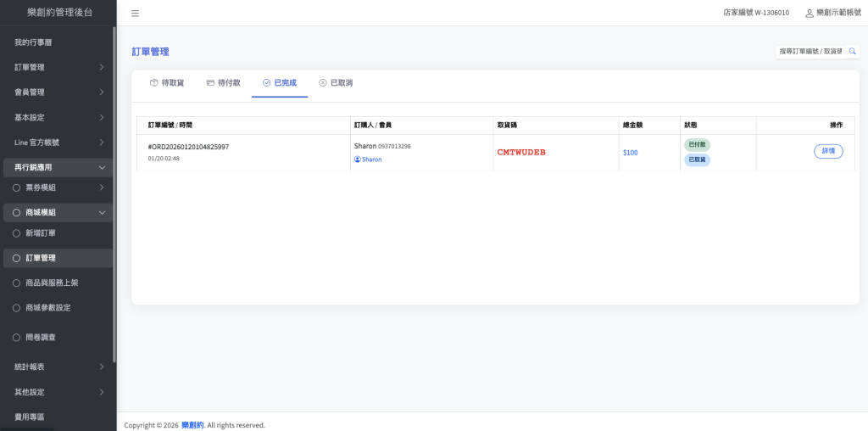This screenshot has height=431, width=868.
Task: Click the search magnifier icon
Action: pos(852,52)
